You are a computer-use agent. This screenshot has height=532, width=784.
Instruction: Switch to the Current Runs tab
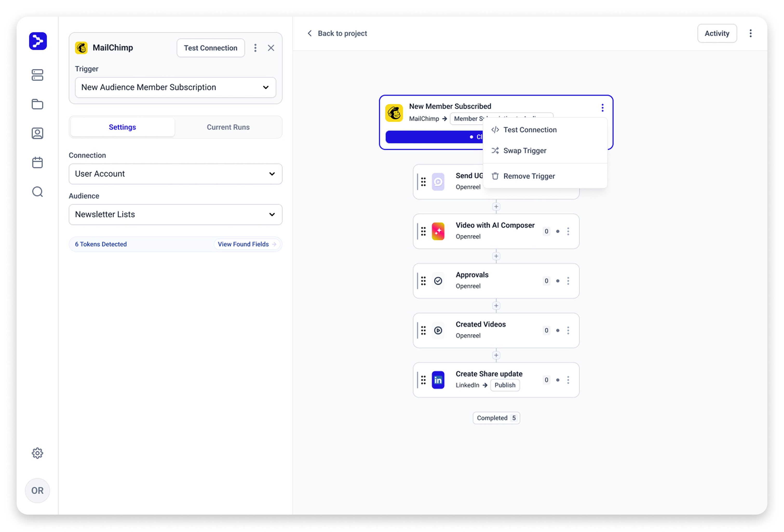click(228, 127)
